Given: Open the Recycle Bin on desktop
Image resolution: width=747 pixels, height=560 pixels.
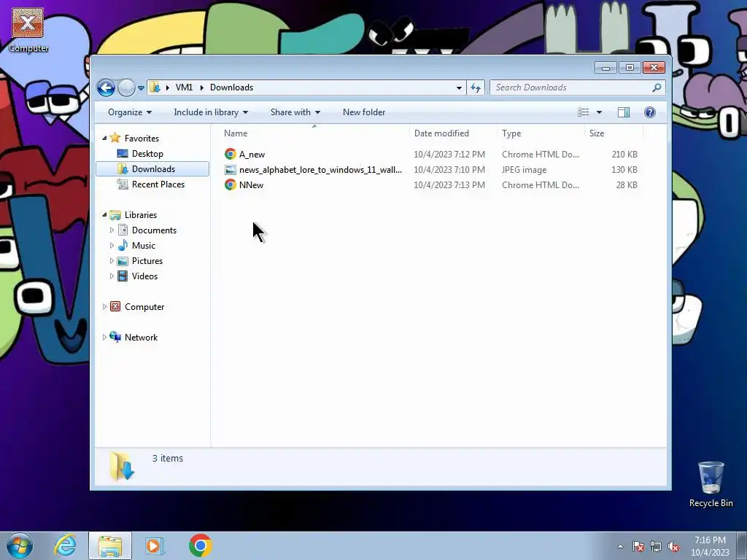Looking at the screenshot, I should coord(711,484).
